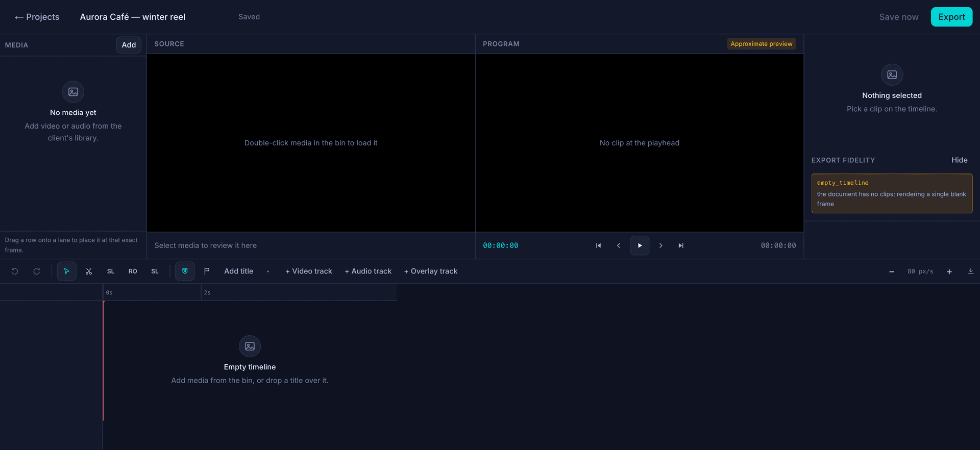The height and width of the screenshot is (450, 980).
Task: Click the 2s mark on the ruler
Action: 207,292
